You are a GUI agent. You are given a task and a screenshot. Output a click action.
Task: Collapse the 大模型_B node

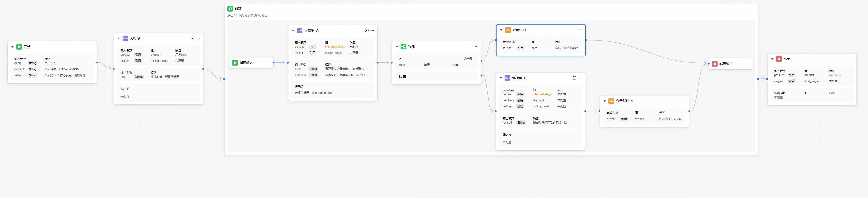click(501, 78)
